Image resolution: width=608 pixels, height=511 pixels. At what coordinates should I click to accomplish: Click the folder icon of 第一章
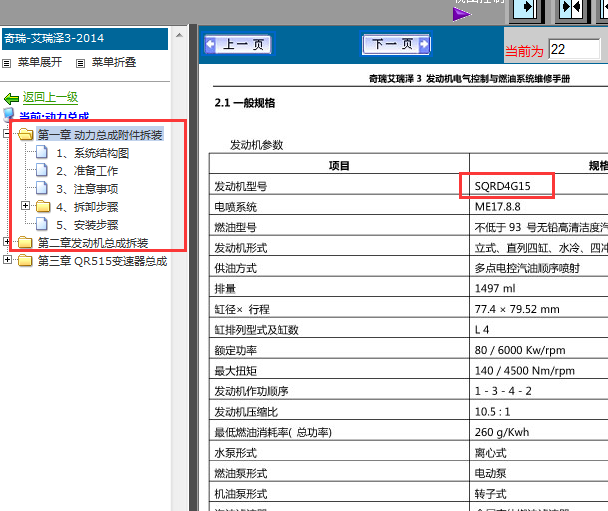(25, 134)
